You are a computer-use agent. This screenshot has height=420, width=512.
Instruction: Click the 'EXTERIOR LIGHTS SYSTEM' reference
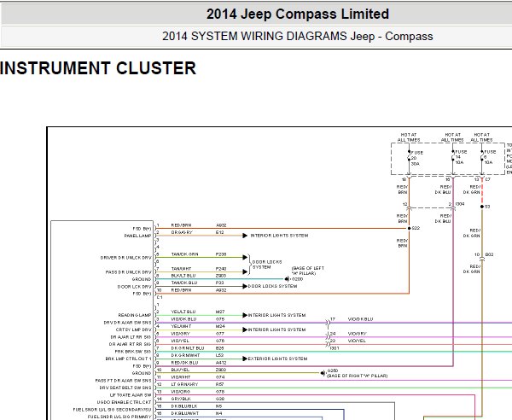click(x=277, y=359)
